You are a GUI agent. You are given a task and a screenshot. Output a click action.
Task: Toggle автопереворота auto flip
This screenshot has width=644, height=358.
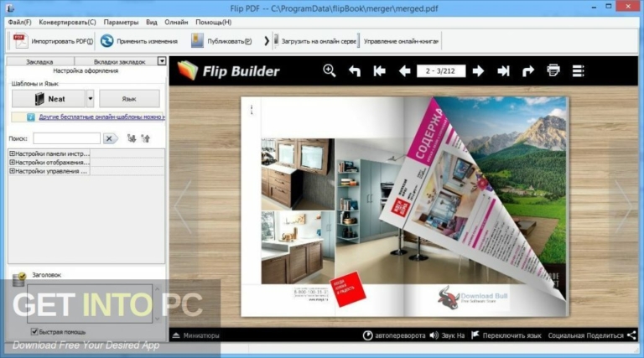point(394,335)
